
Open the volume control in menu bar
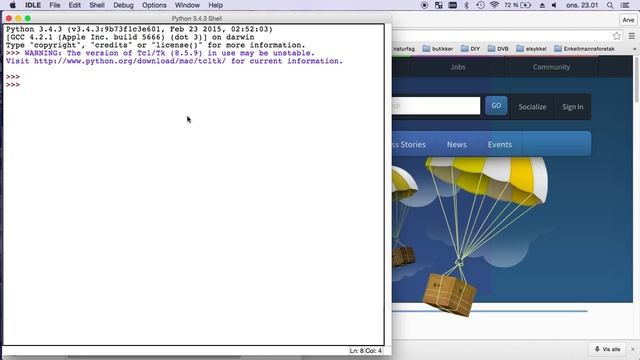[554, 5]
